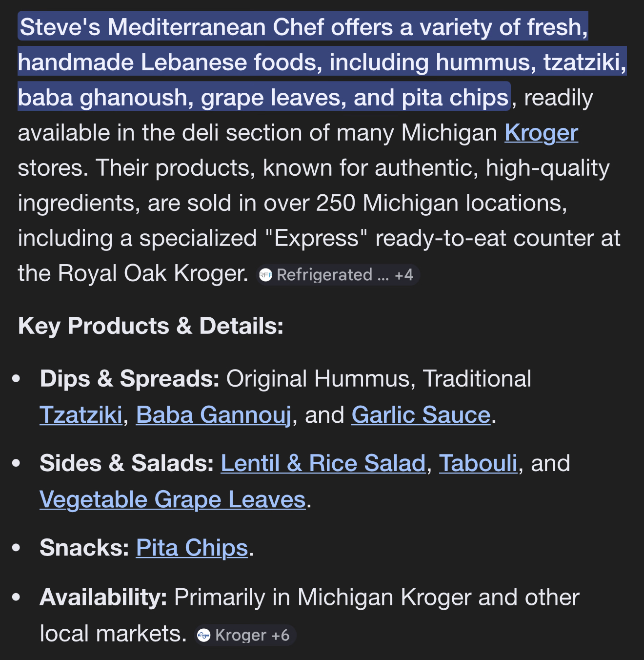This screenshot has height=660, width=644.
Task: Open the Kroger link in the first paragraph
Action: pyautogui.click(x=541, y=133)
